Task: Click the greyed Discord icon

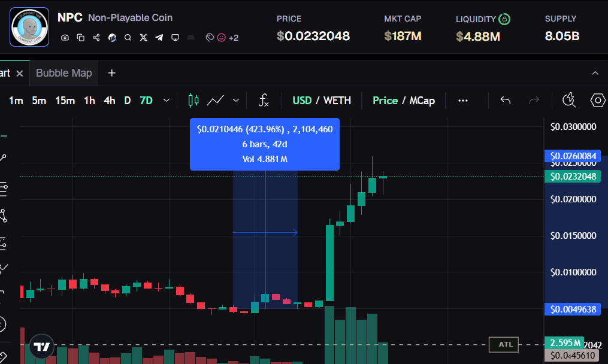Action: (x=190, y=38)
